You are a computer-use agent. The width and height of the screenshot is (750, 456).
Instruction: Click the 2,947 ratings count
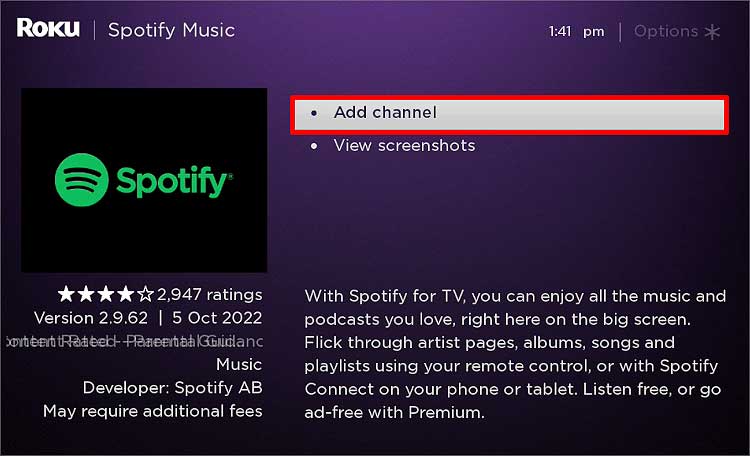[210, 295]
